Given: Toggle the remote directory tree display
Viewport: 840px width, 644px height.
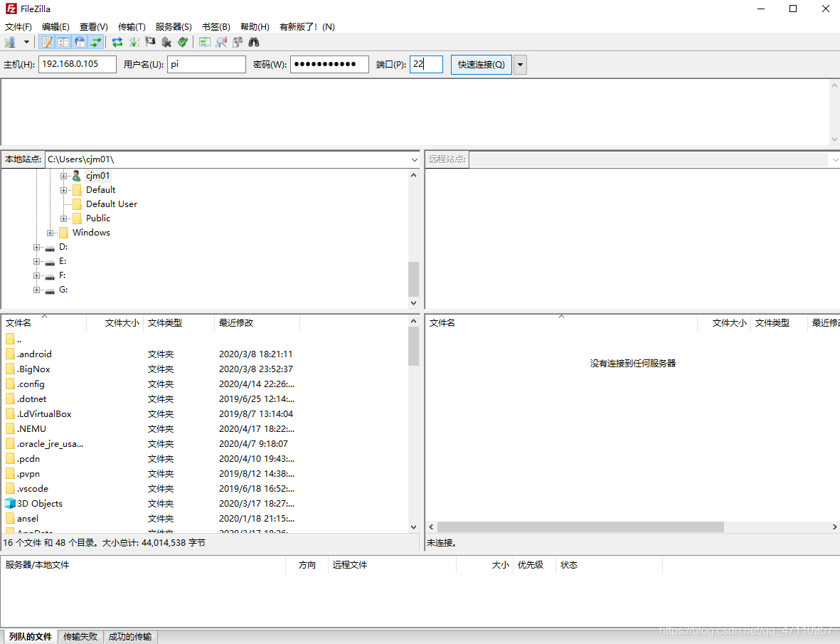Looking at the screenshot, I should (80, 42).
